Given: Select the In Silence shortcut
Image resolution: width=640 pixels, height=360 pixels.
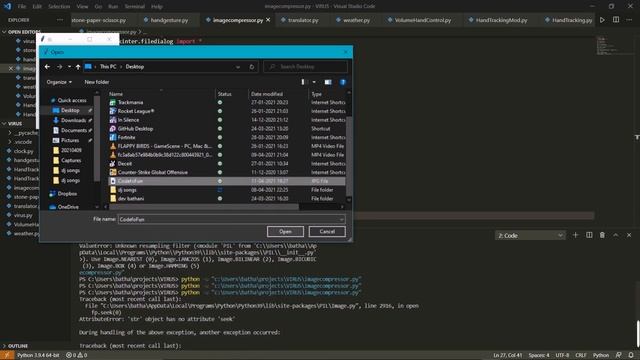Looking at the screenshot, I should pos(128,120).
